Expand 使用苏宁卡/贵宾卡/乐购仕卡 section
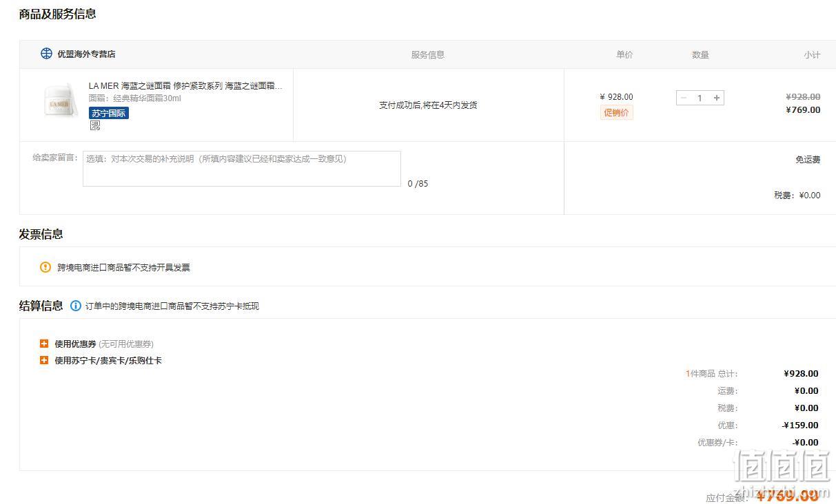Viewport: 836px width, 504px height. tap(44, 360)
